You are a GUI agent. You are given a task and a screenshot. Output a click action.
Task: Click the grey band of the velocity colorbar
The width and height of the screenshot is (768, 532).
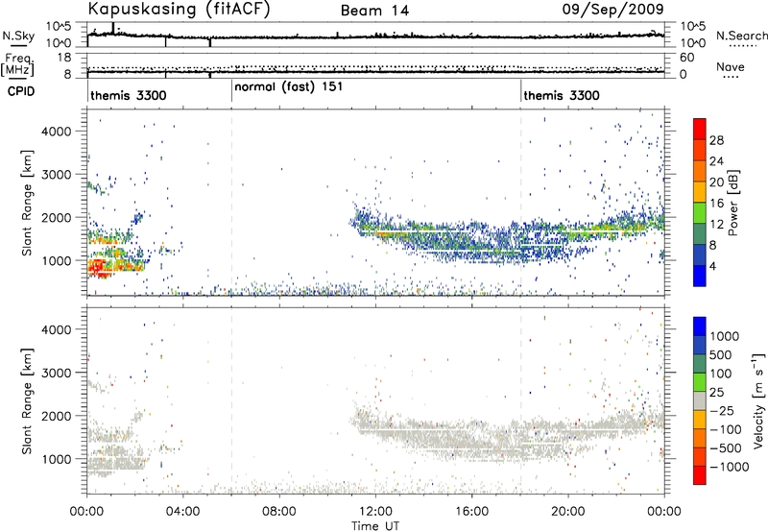click(700, 400)
